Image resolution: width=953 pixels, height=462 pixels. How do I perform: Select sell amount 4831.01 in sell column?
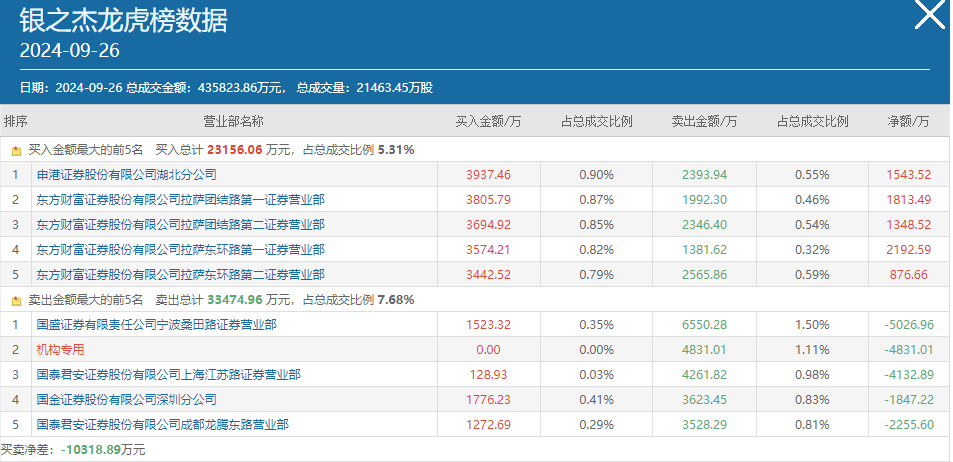(704, 350)
